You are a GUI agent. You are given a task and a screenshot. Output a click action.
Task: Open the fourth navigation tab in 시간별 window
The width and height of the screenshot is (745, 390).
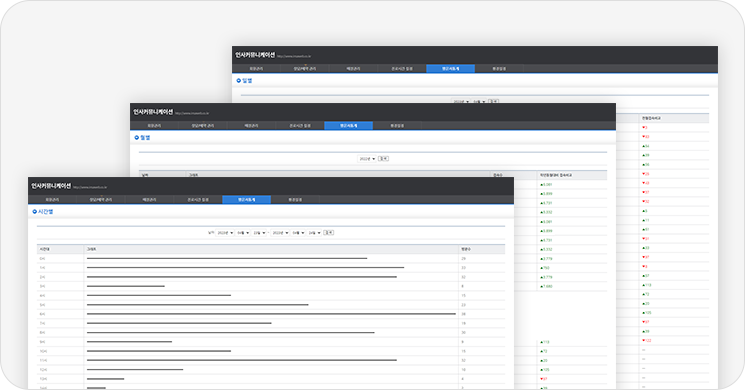click(198, 200)
